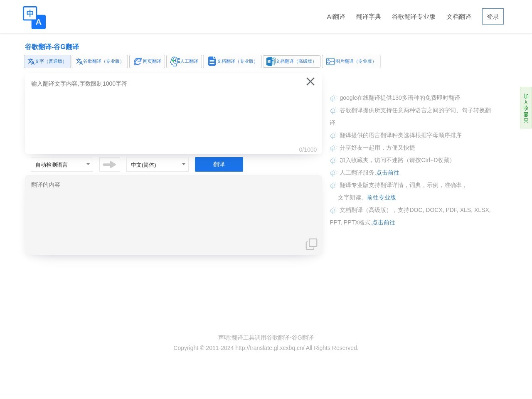Select 文档翻译（高级版）tool

291,61
